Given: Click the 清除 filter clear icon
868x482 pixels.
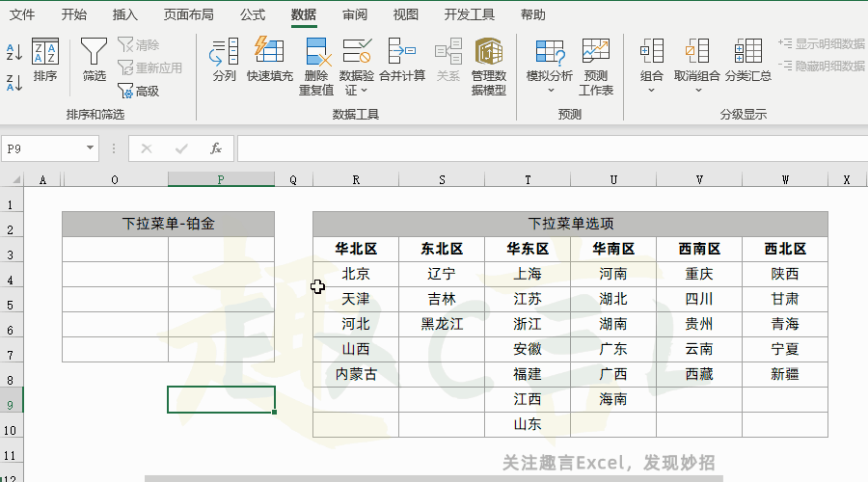Looking at the screenshot, I should [138, 44].
